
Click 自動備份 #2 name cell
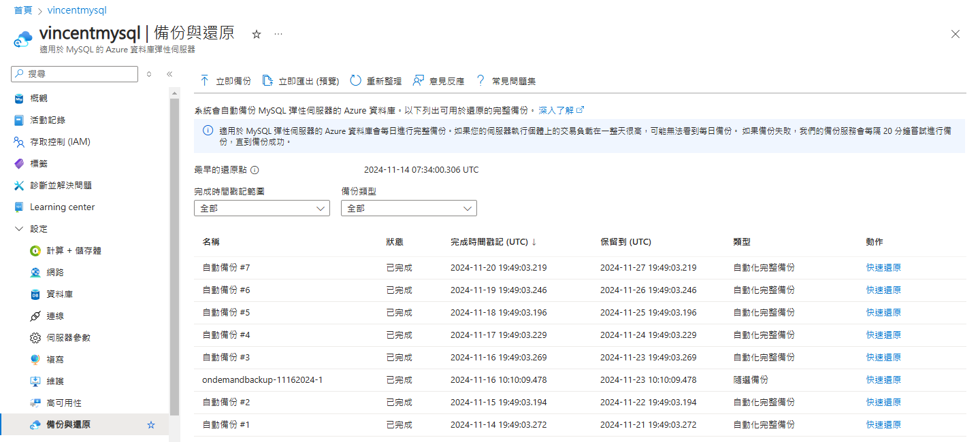click(x=226, y=403)
